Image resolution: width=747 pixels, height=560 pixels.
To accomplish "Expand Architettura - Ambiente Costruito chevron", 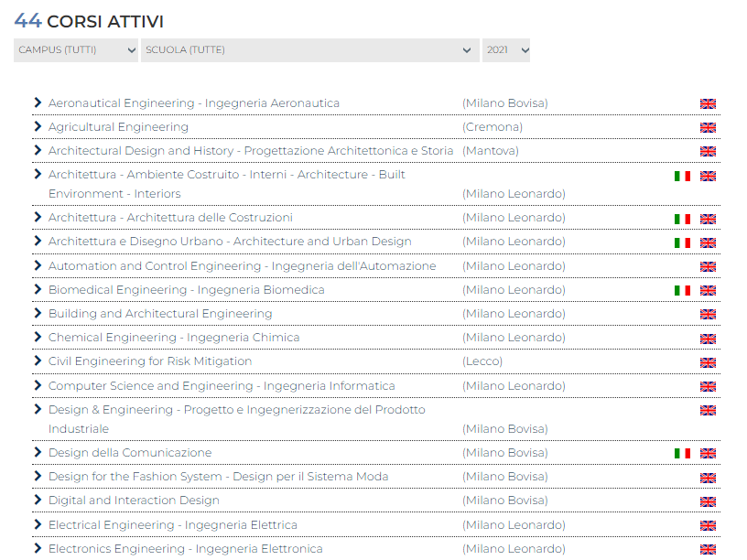I will tap(38, 174).
